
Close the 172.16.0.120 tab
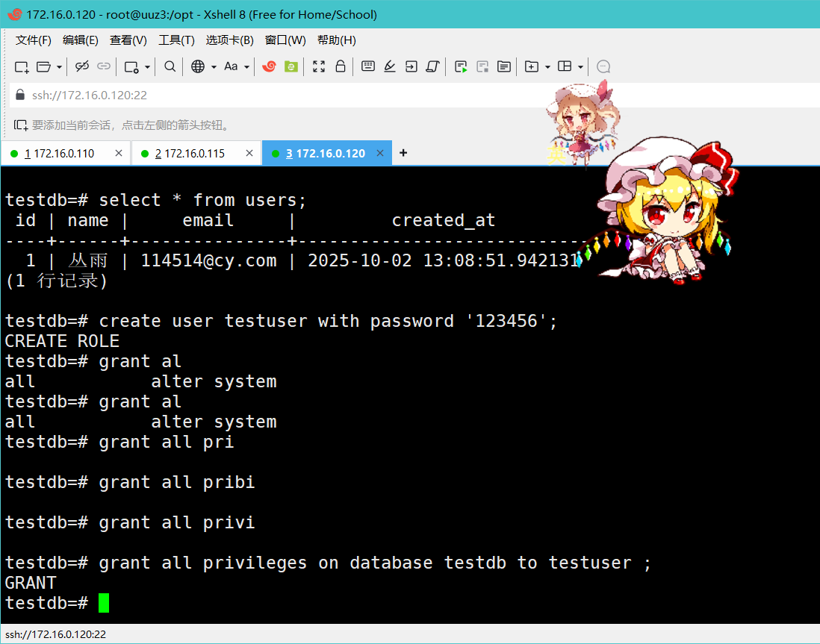[x=380, y=153]
